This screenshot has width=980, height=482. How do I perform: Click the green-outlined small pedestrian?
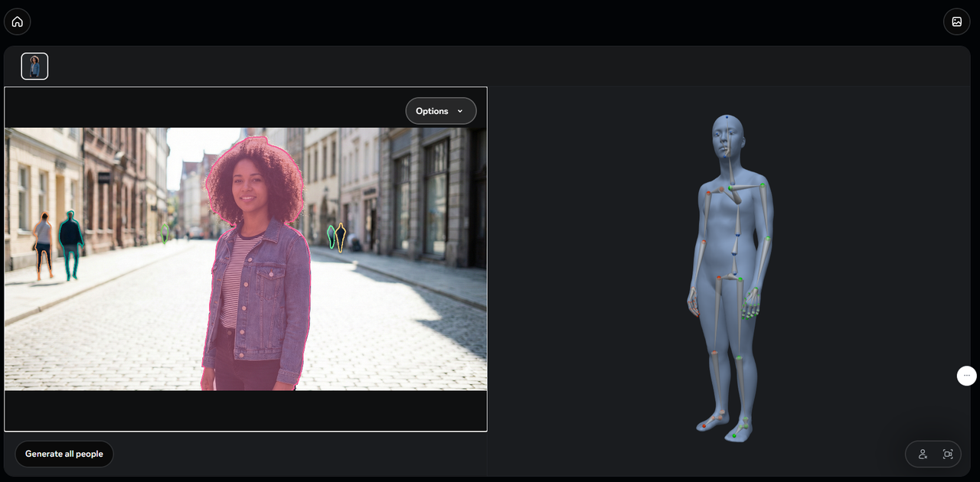[x=165, y=233]
